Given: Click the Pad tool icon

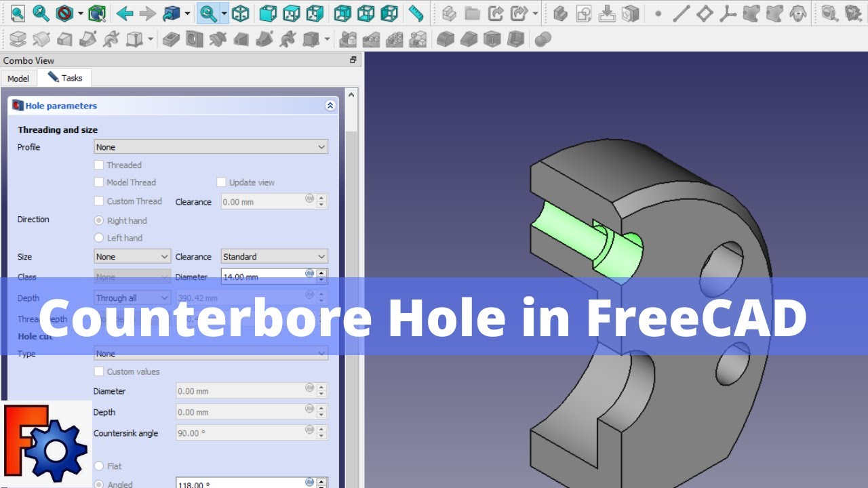Looking at the screenshot, I should pos(18,39).
